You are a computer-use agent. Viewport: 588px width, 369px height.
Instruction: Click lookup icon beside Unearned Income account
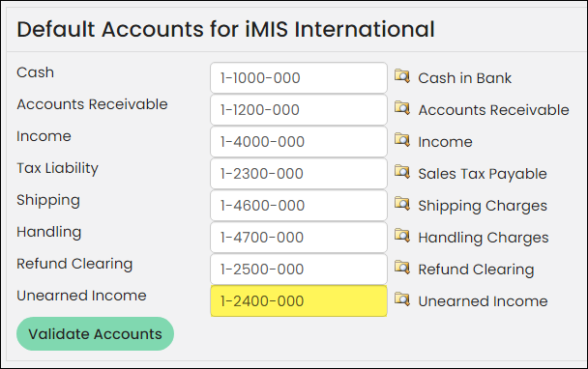click(402, 299)
